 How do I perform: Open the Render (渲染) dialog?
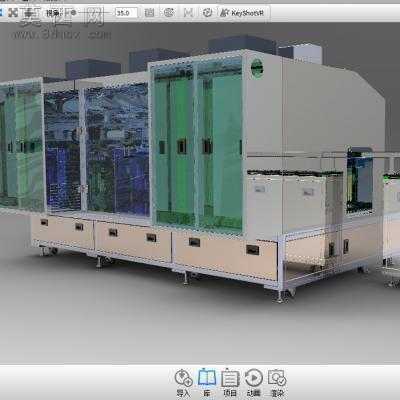pos(277,382)
